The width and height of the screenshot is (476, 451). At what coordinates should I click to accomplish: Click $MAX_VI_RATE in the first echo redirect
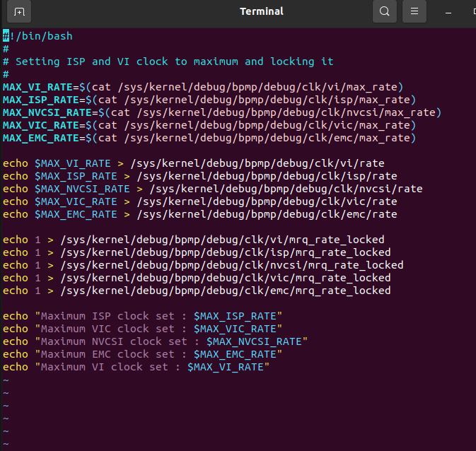tap(73, 163)
